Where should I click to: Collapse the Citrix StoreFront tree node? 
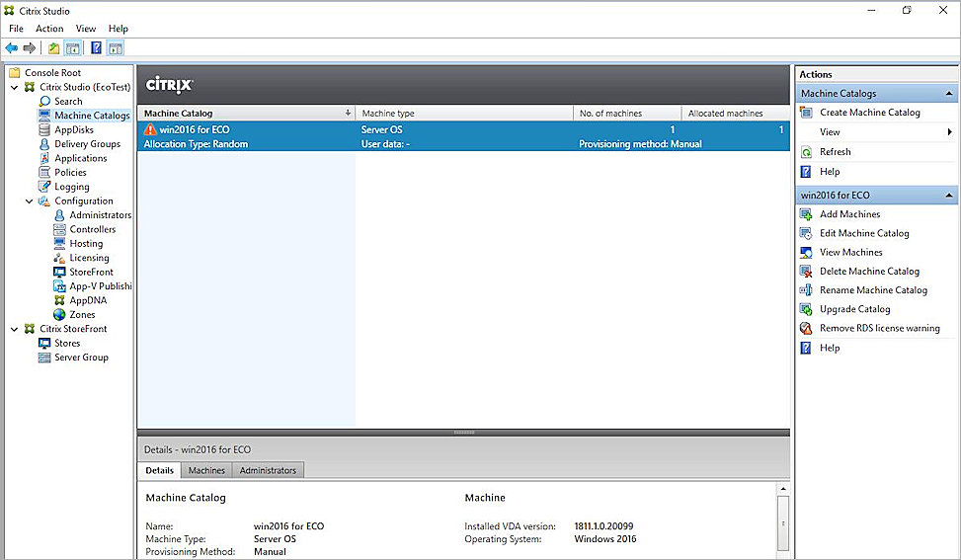15,329
